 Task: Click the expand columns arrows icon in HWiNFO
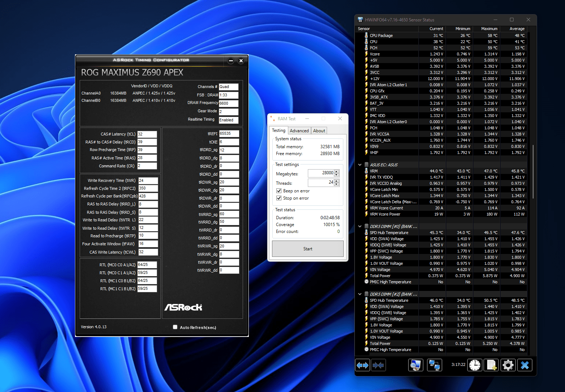point(363,365)
